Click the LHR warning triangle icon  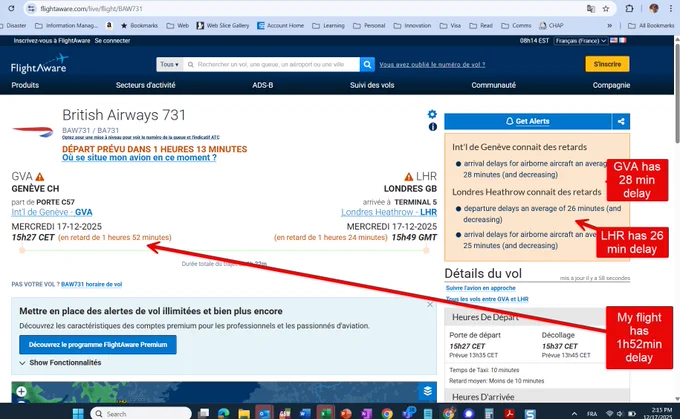coord(409,177)
